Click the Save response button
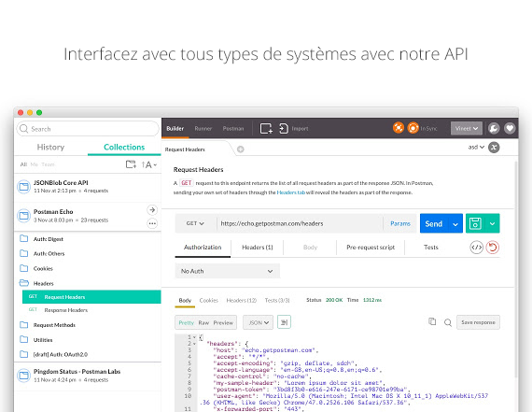 tap(478, 322)
